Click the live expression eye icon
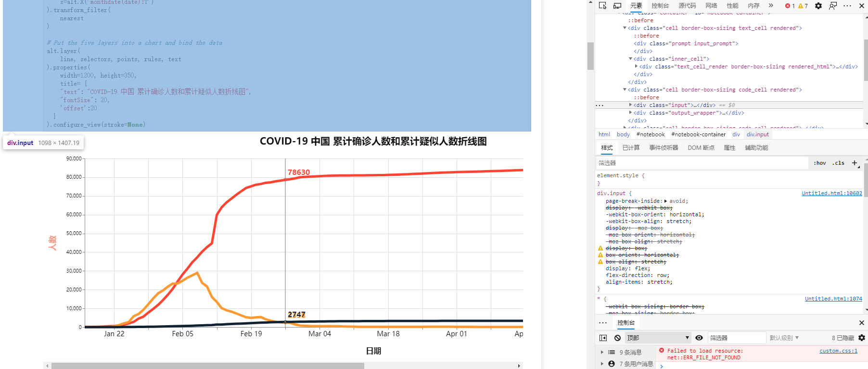Viewport: 868px width, 369px height. 700,338
